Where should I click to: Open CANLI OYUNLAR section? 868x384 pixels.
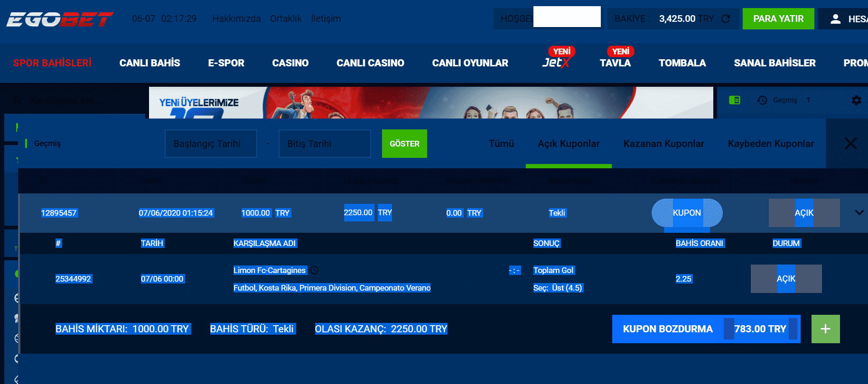point(470,63)
